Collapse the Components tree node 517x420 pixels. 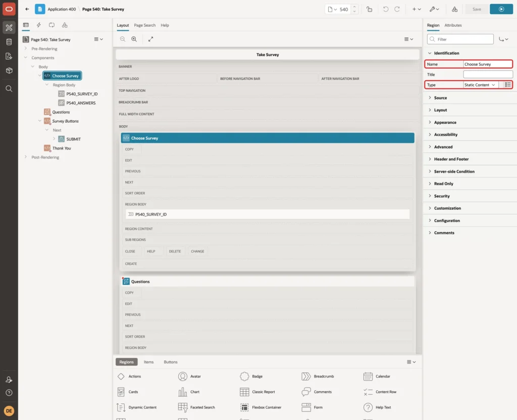pyautogui.click(x=26, y=58)
